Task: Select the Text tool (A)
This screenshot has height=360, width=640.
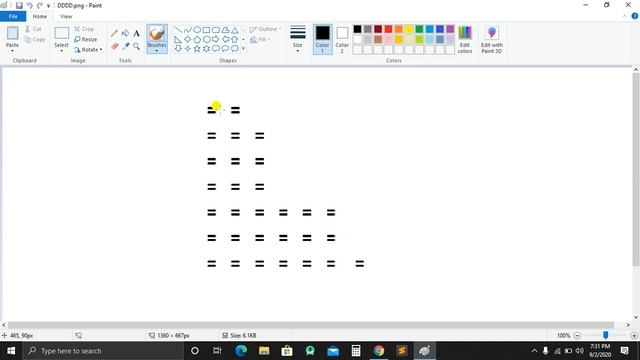Action: [136, 33]
